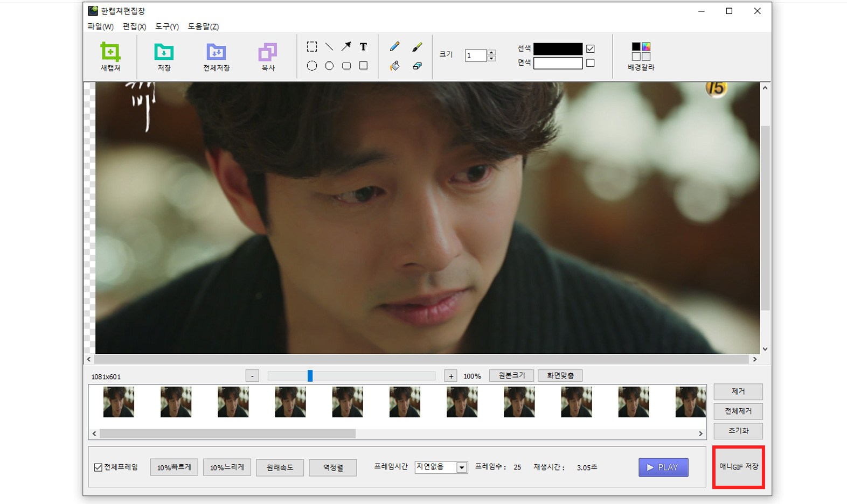
Task: Click the frame strip left scroll arrow
Action: [94, 433]
